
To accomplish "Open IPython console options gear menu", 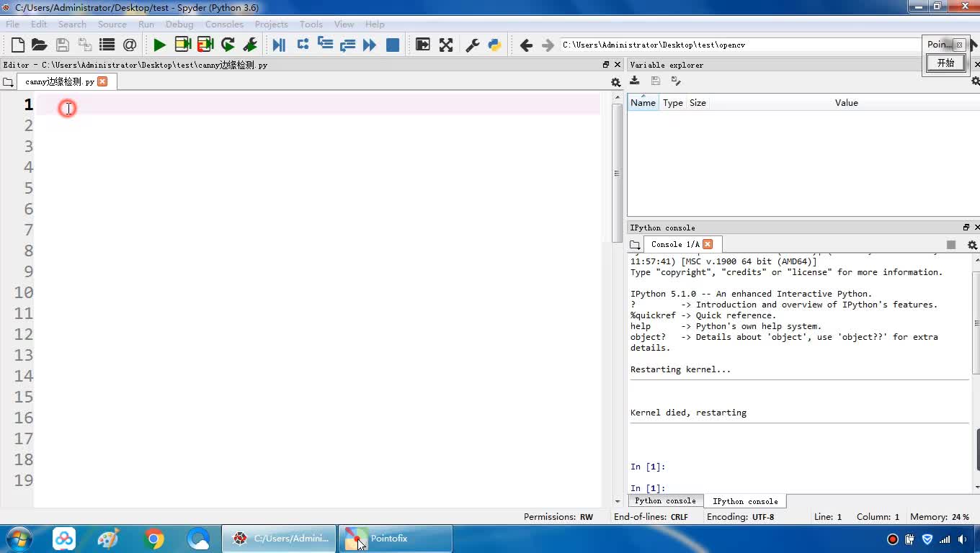I will [972, 245].
